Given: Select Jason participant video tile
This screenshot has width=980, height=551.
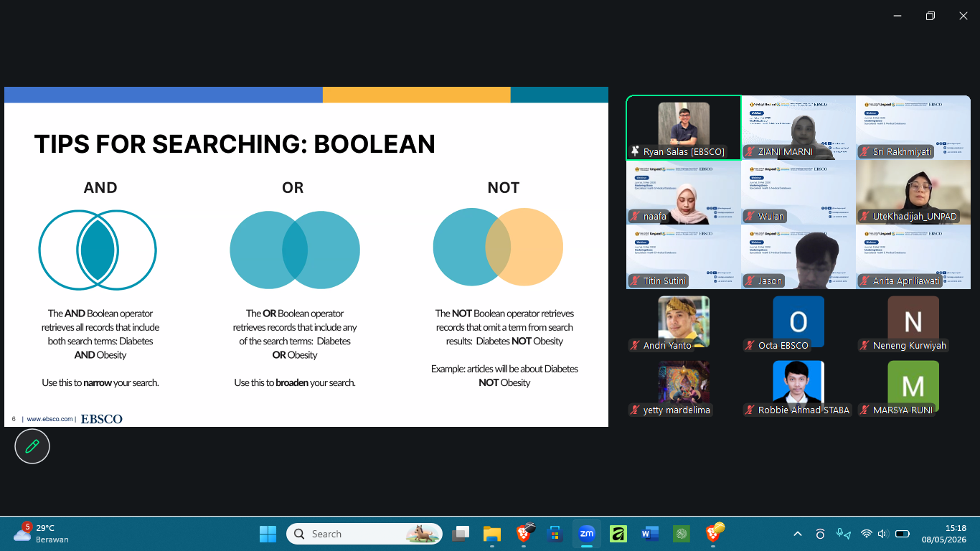Looking at the screenshot, I should (x=798, y=257).
